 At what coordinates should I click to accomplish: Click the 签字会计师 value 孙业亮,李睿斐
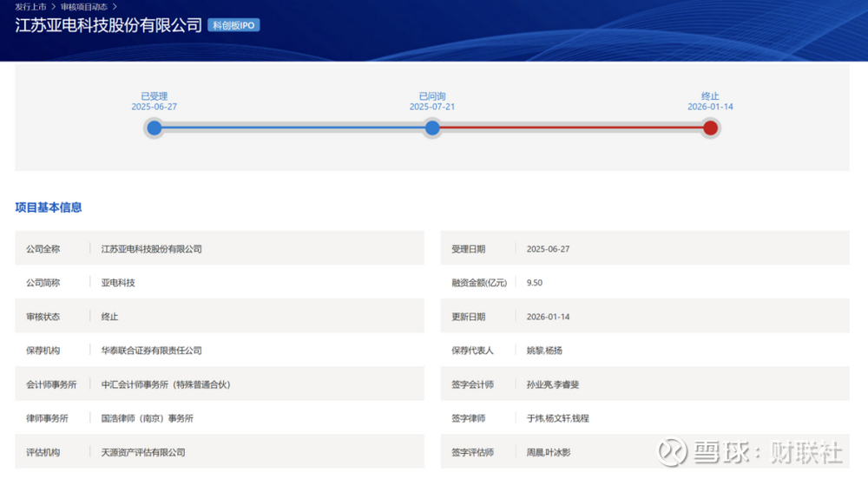pyautogui.click(x=552, y=384)
